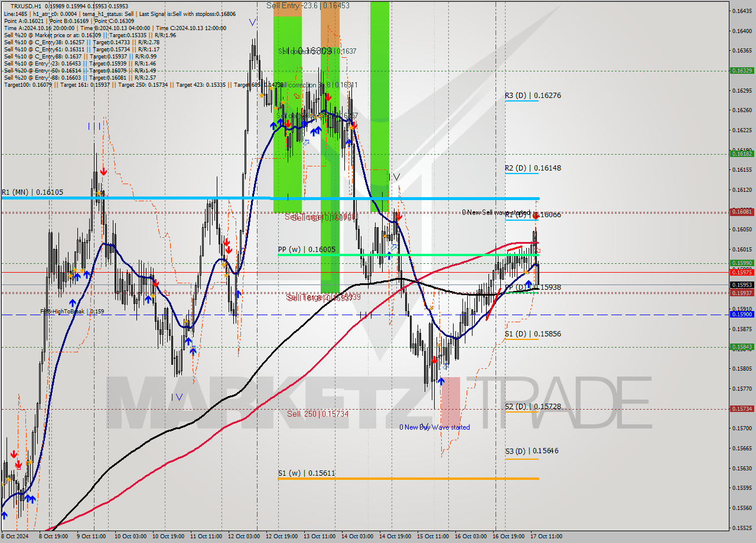This screenshot has width=756, height=543.
Task: Select the green 0.16329 price tag
Action: point(742,70)
